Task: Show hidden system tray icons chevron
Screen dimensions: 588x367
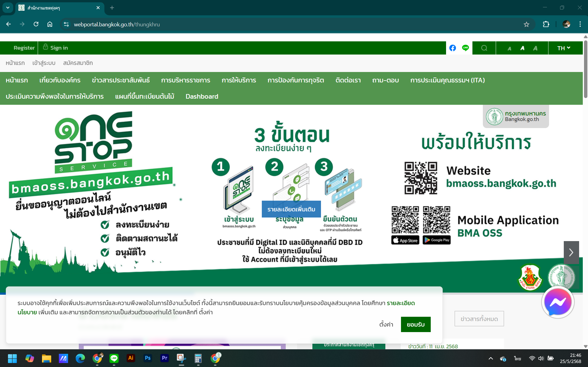Action: click(491, 358)
